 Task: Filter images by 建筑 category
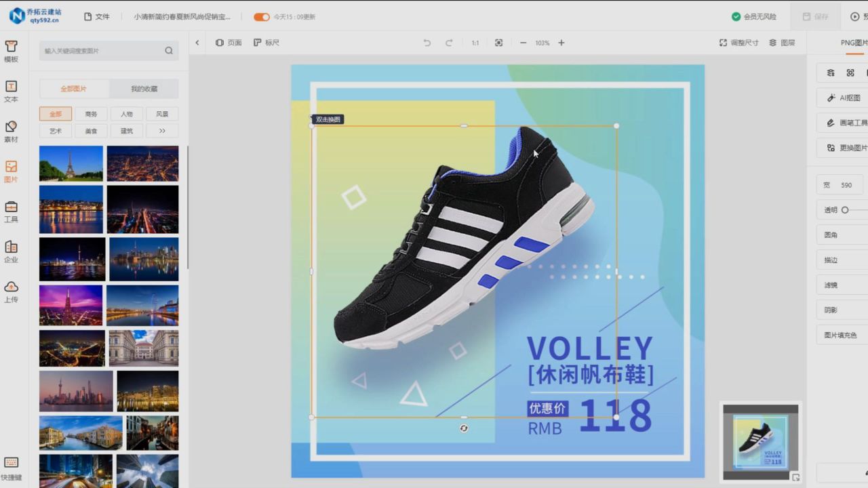coord(127,131)
